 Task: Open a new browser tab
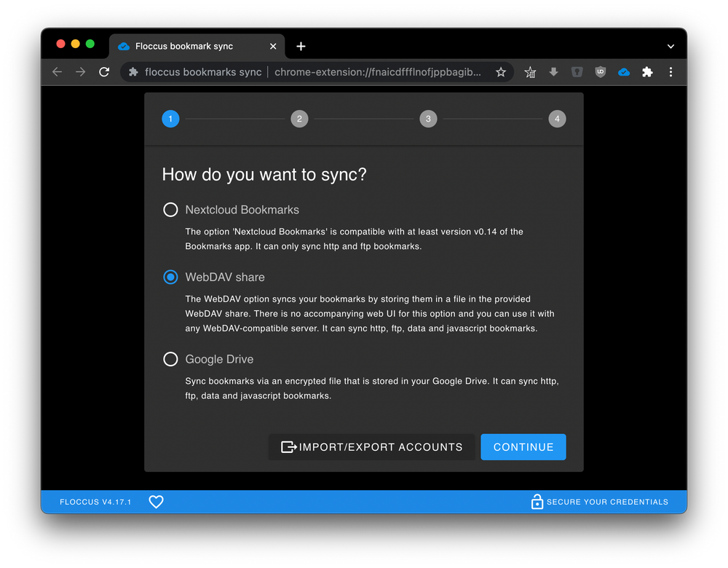301,47
